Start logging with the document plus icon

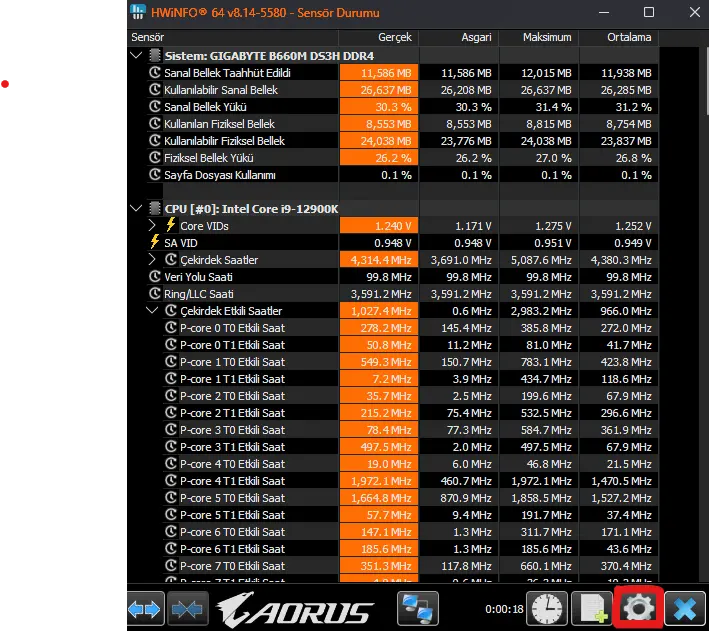coord(593,608)
